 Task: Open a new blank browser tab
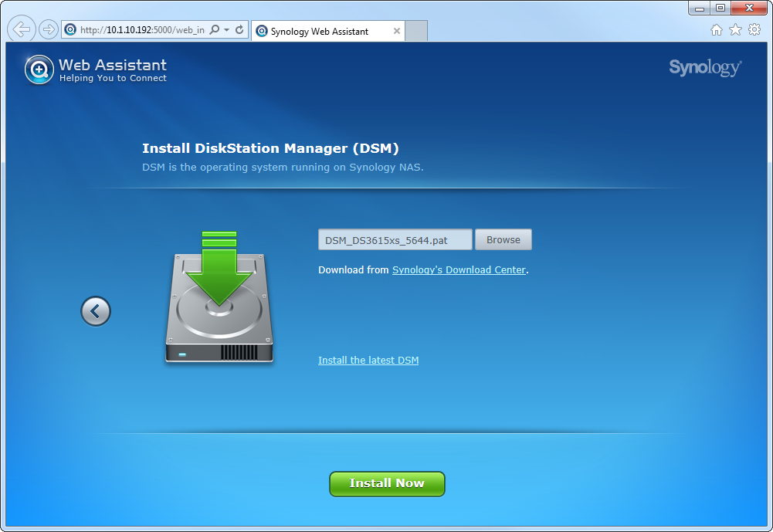pyautogui.click(x=416, y=31)
